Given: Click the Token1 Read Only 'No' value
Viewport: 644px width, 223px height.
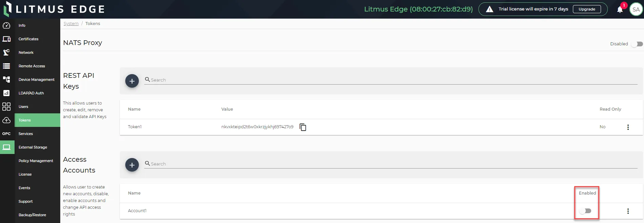Looking at the screenshot, I should point(602,127).
